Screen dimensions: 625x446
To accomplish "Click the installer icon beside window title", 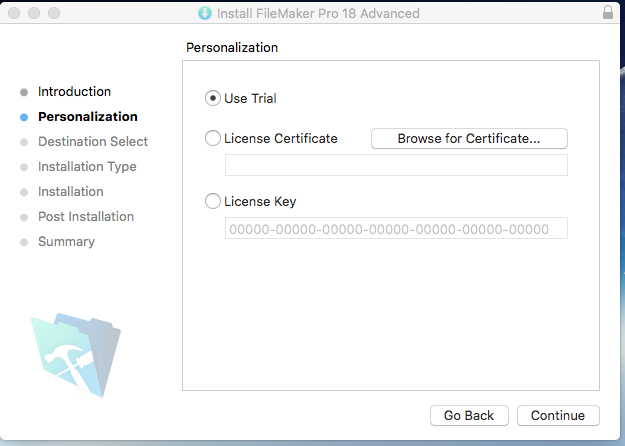I will [205, 13].
